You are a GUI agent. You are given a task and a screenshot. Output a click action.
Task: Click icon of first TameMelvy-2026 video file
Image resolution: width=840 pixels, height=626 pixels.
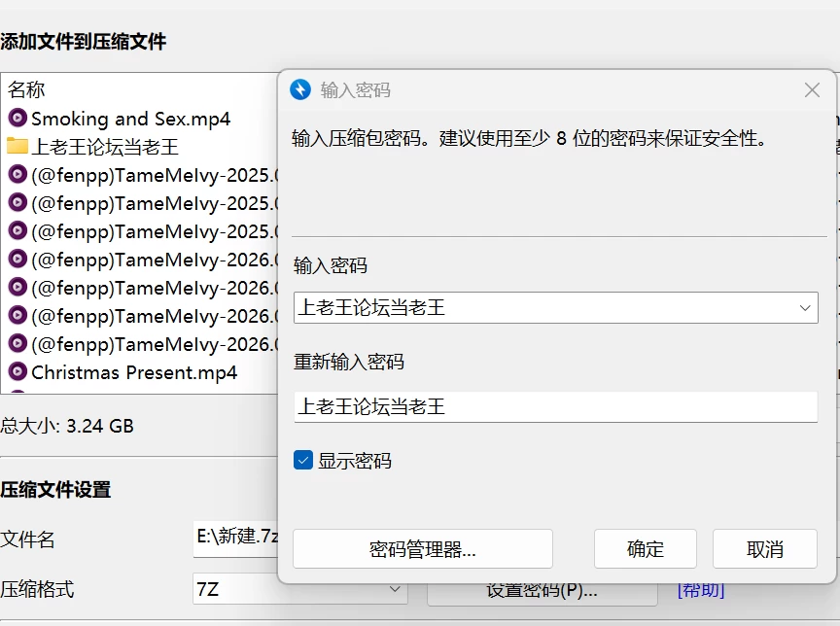tap(17, 259)
